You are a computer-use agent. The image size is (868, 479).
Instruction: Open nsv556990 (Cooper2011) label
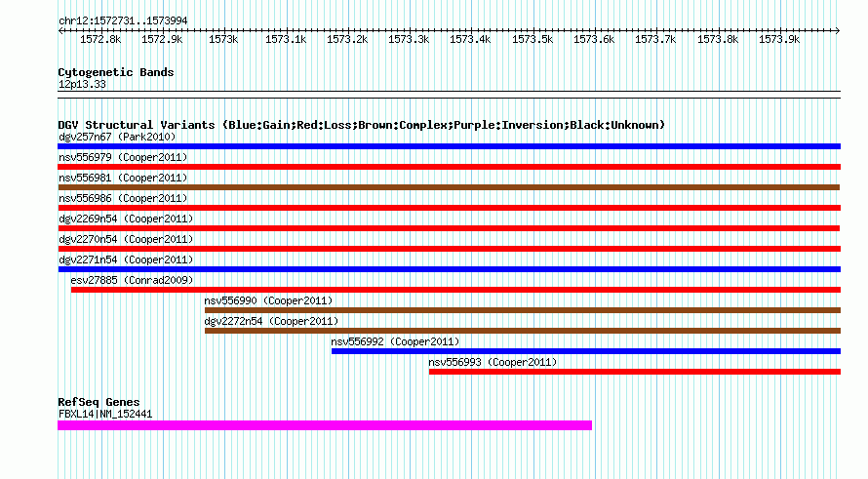tap(268, 300)
